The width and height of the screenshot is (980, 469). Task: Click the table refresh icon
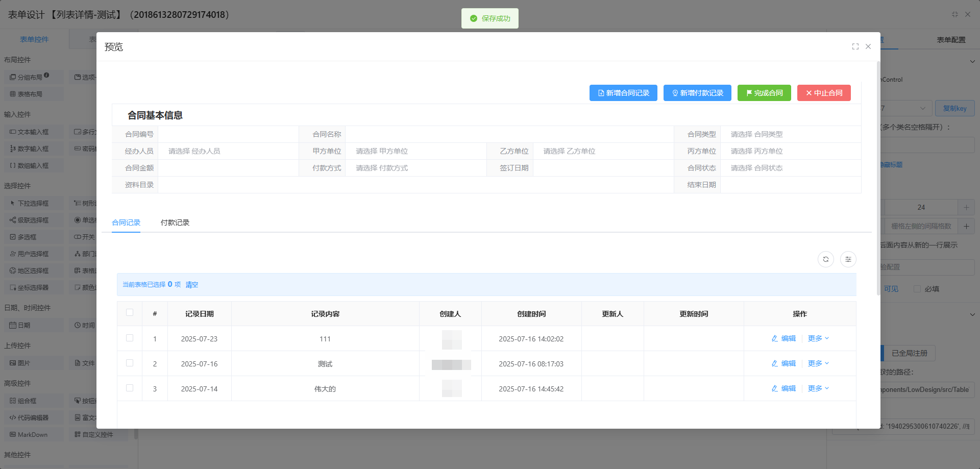[x=825, y=259]
